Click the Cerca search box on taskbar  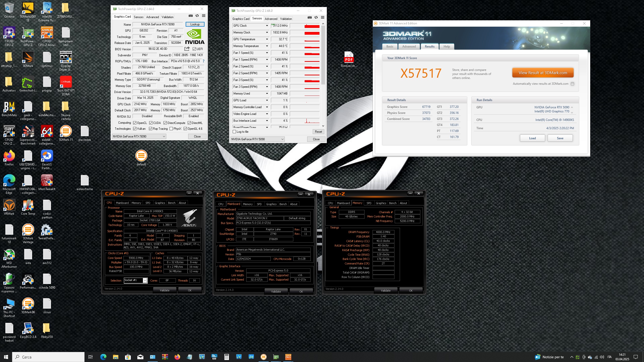(48, 357)
